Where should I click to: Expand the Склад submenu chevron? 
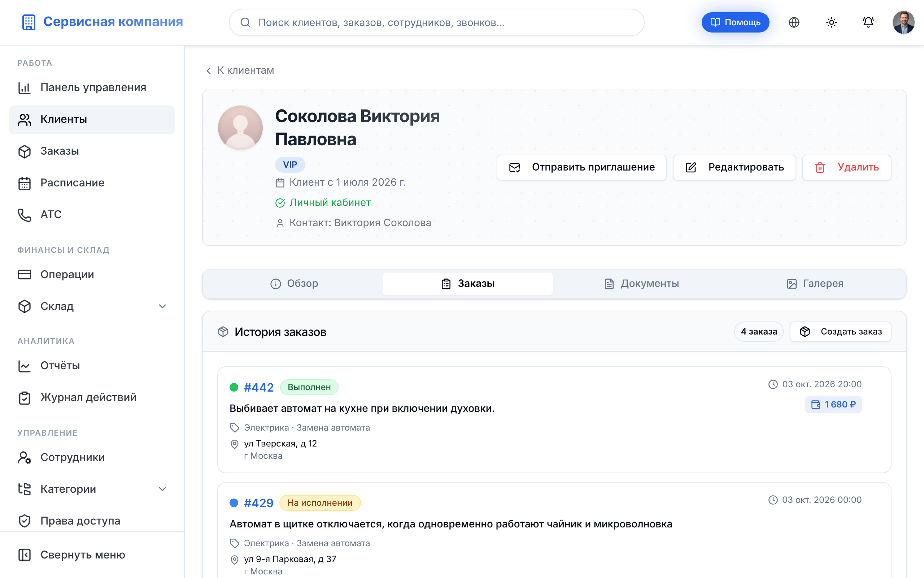(x=162, y=306)
